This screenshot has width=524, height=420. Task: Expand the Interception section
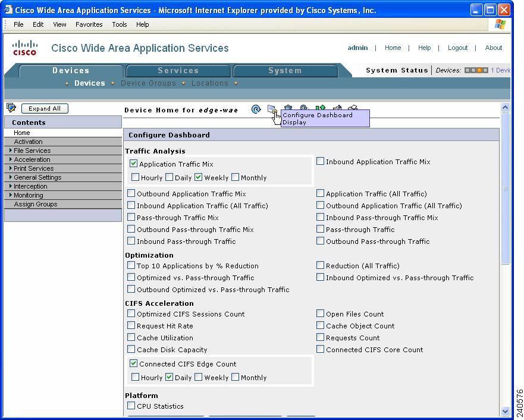tap(11, 186)
